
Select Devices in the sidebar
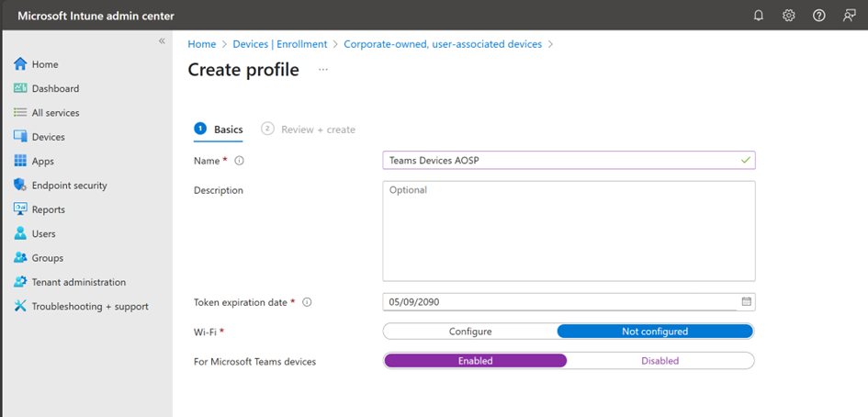(48, 137)
